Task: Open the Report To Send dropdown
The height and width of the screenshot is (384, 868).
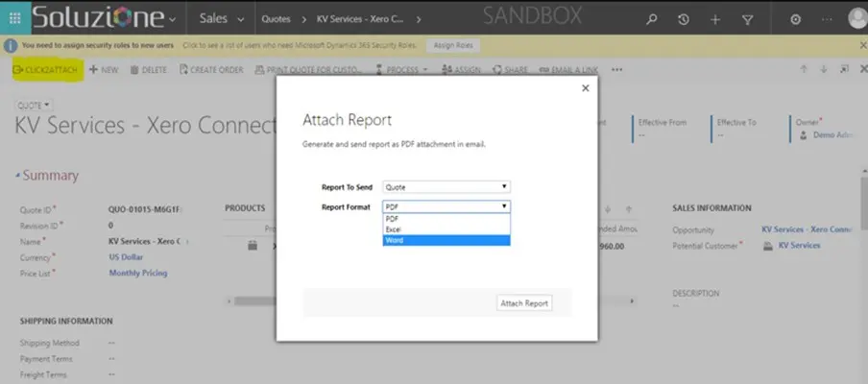Action: 446,187
